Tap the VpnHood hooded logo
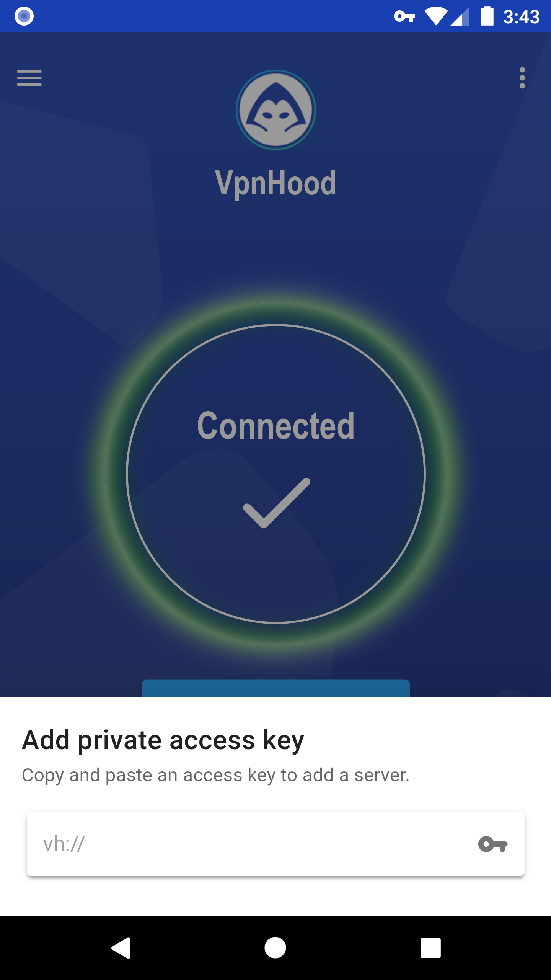 pos(275,110)
